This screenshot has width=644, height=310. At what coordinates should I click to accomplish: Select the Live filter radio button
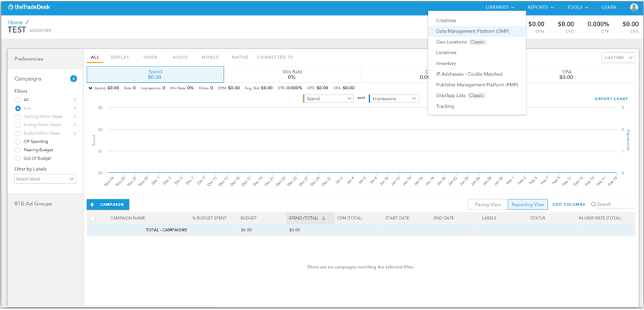point(18,108)
